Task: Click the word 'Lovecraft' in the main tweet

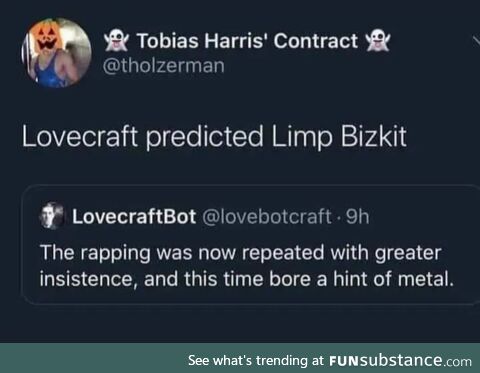Action: 80,136
